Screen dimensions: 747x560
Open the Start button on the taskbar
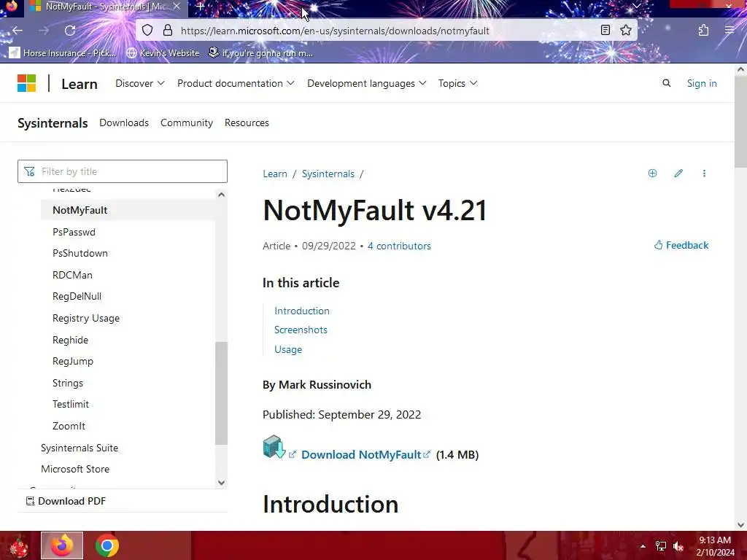19,545
